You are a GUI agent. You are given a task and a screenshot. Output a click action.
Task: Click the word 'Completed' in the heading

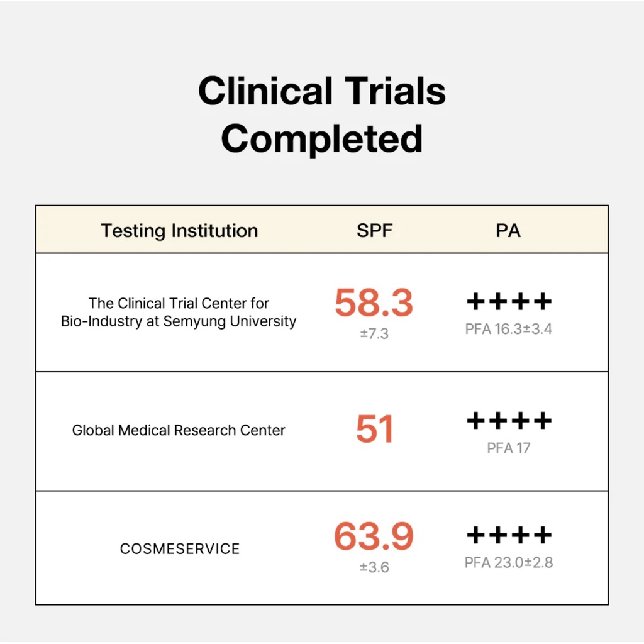point(322,139)
